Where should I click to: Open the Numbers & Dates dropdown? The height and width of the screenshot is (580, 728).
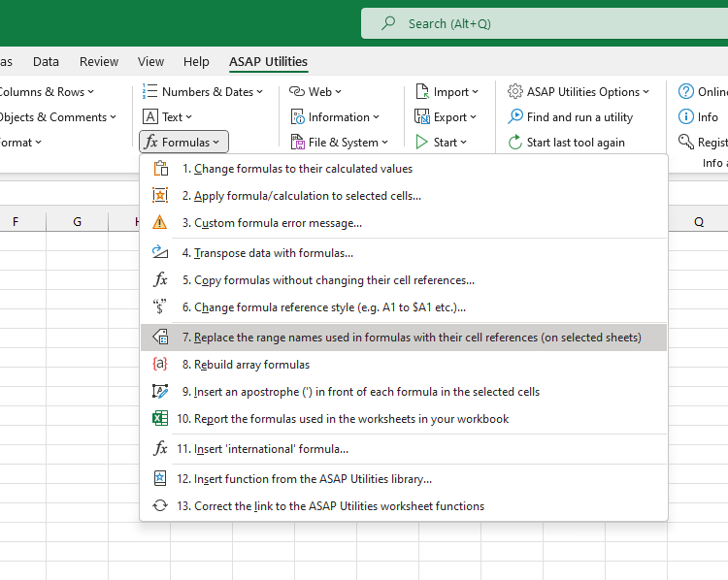[203, 92]
